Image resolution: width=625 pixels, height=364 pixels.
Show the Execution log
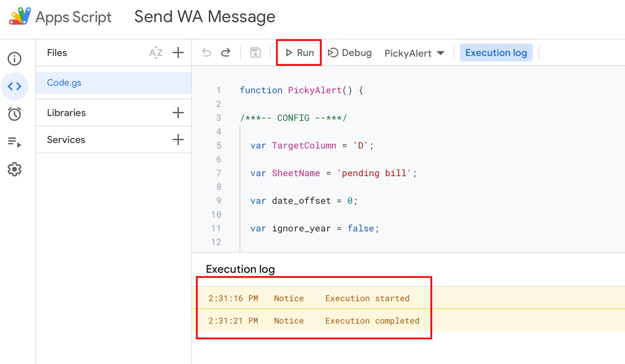tap(496, 52)
